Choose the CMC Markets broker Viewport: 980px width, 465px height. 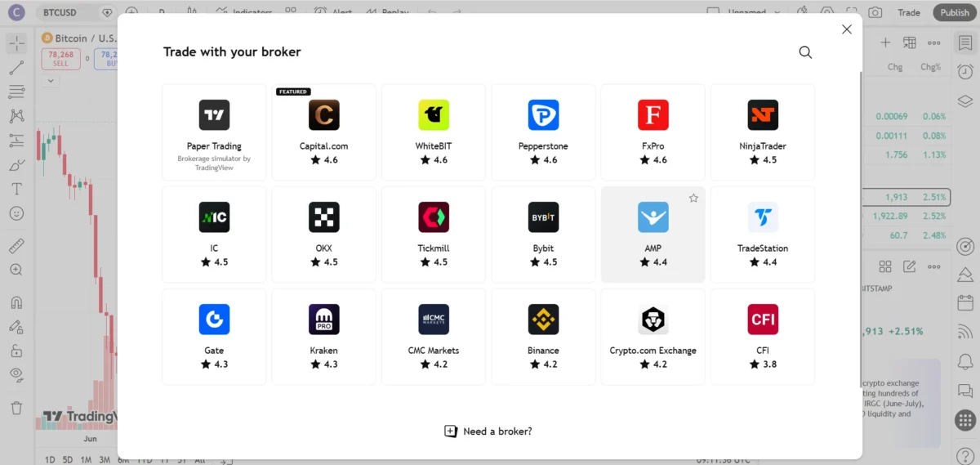[x=434, y=336]
